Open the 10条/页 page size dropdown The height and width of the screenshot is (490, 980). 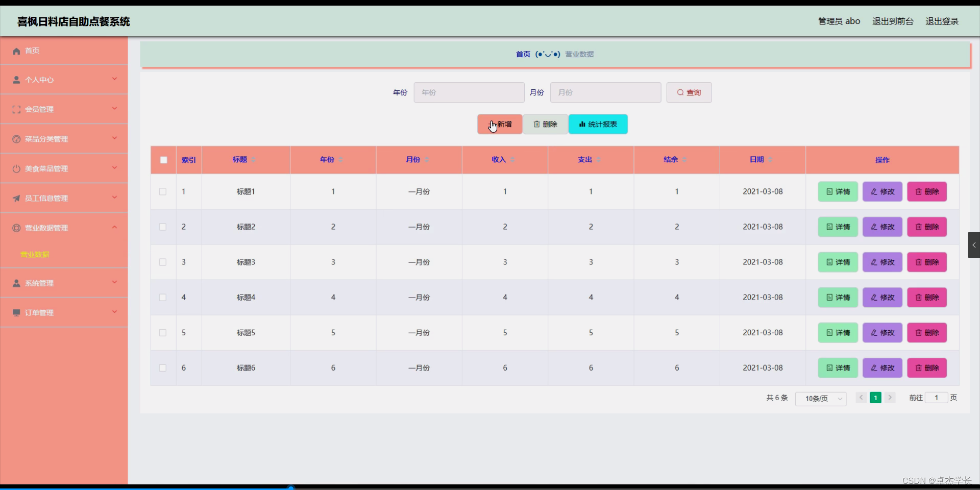click(x=820, y=399)
